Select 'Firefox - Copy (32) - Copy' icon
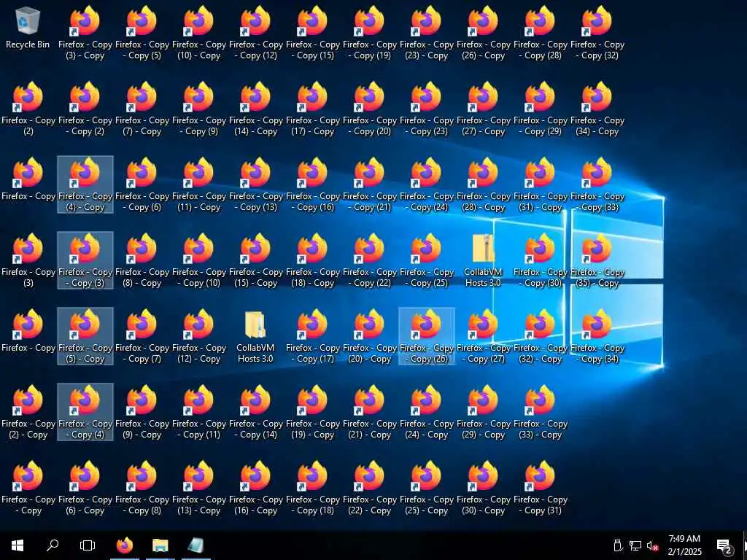The height and width of the screenshot is (560, 747). [541, 336]
